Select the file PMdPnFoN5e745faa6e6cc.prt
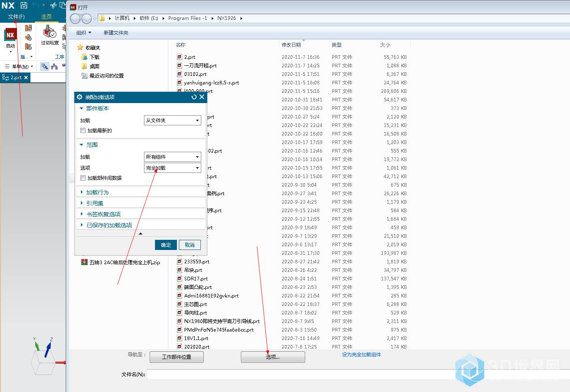Viewport: 570px width, 392px height. pyautogui.click(x=219, y=330)
